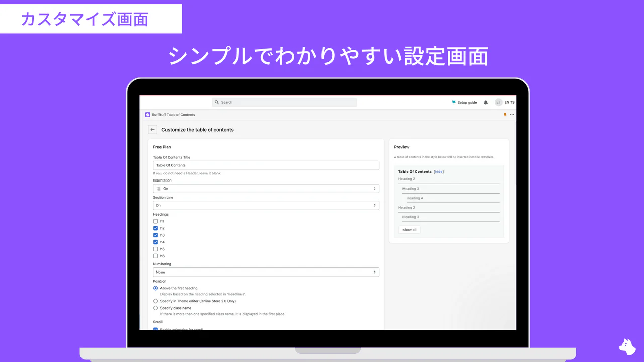Click the show all button
Screen dimensions: 644x362
click(410, 230)
